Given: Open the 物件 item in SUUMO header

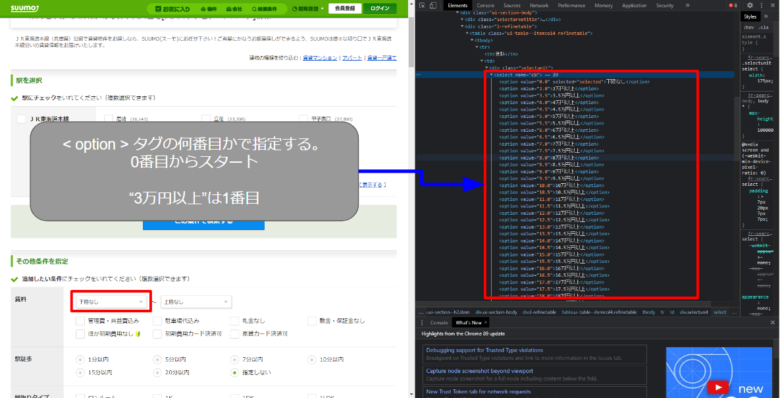Looking at the screenshot, I should coord(210,9).
